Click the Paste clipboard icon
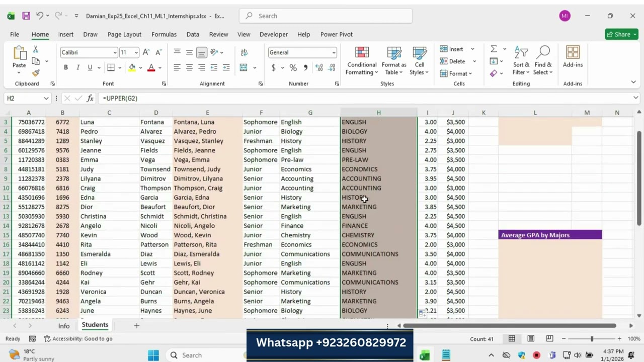Viewport: 644px width, 362px height. point(19,54)
